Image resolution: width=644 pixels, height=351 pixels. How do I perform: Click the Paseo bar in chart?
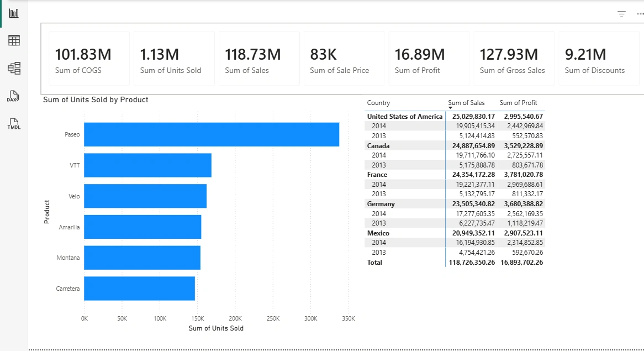click(x=212, y=134)
